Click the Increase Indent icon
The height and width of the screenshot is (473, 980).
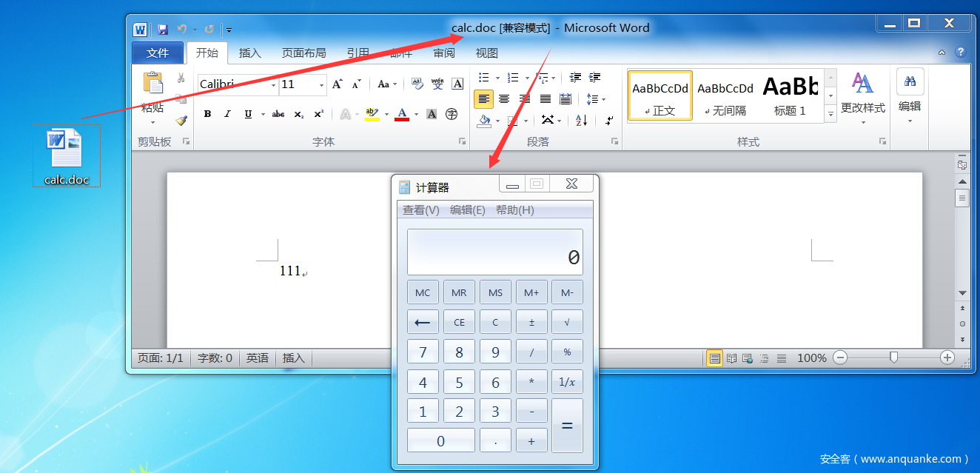tap(594, 77)
